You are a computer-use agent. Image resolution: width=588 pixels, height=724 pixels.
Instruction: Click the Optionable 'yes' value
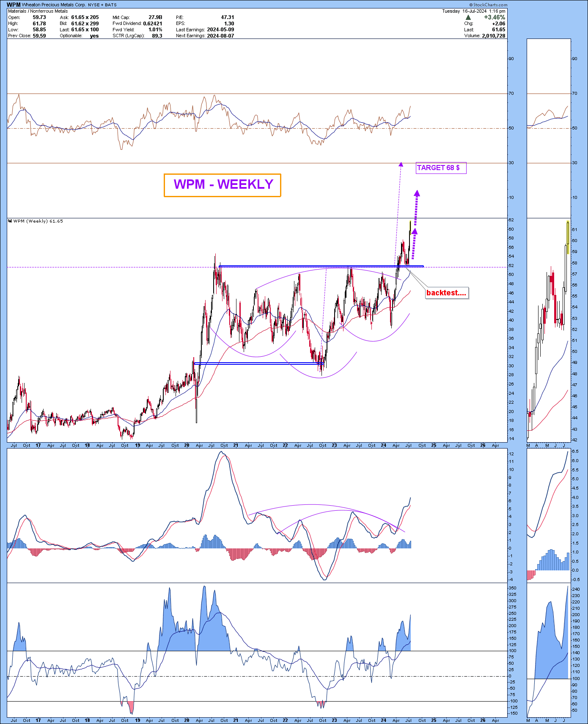click(x=94, y=36)
